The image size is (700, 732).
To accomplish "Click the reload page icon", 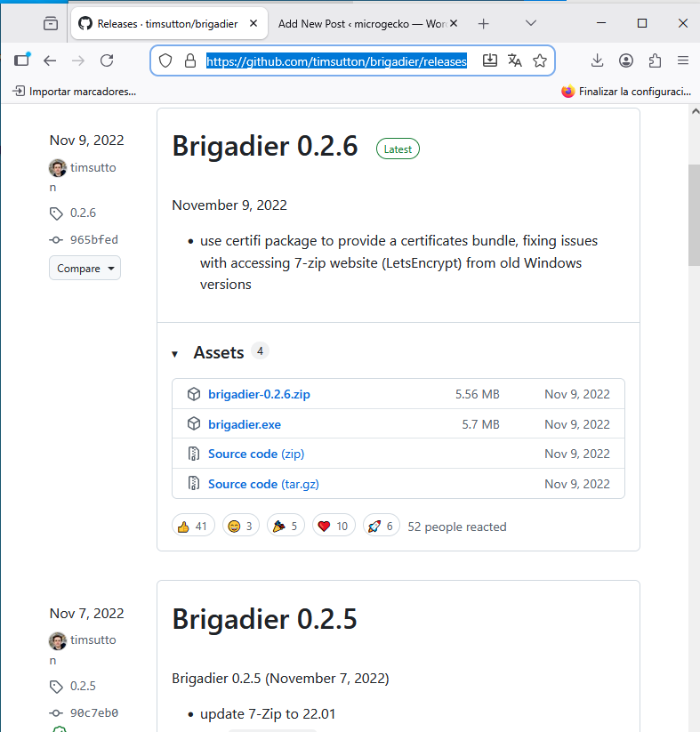I will 107,60.
